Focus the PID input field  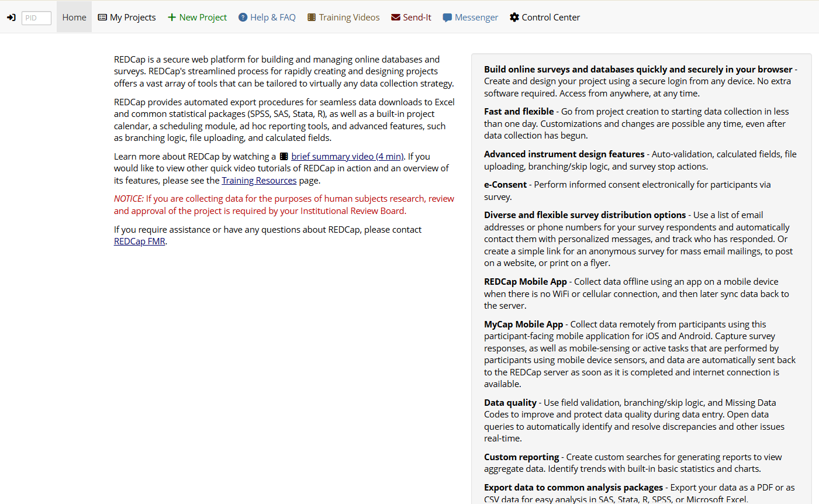(36, 18)
